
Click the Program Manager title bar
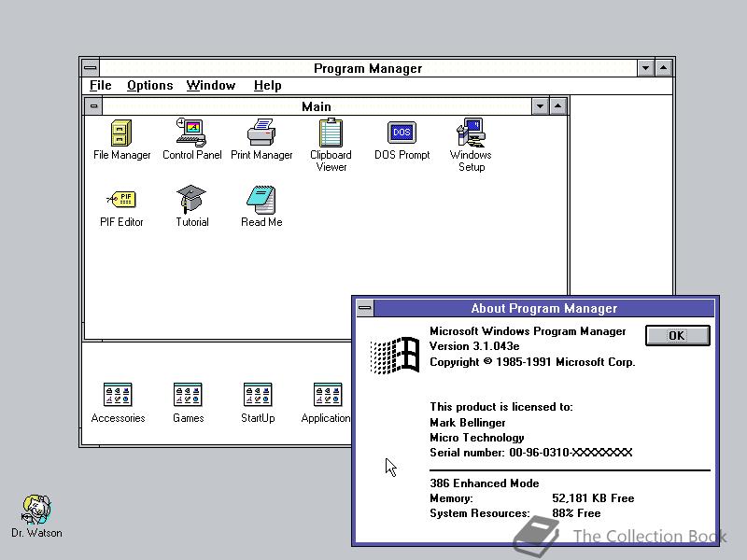coord(368,68)
